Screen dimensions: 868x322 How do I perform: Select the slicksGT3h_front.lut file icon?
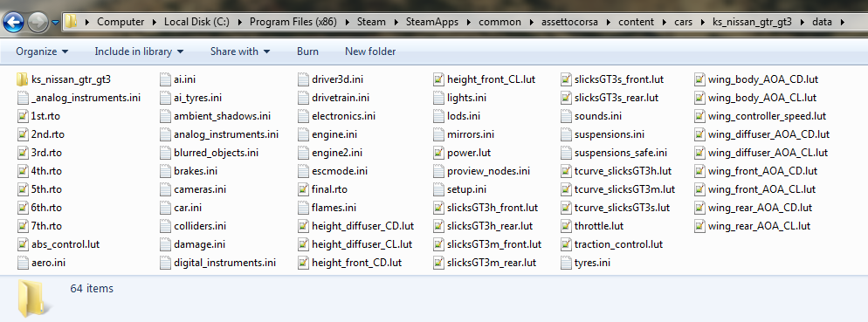click(x=438, y=208)
